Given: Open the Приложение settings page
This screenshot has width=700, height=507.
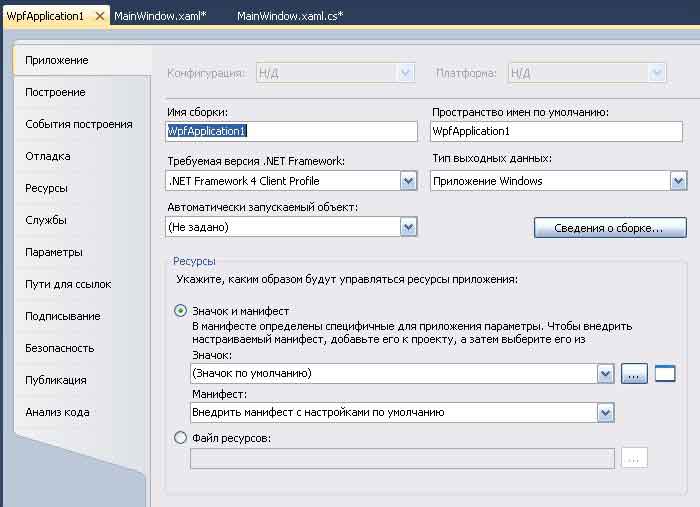Looking at the screenshot, I should click(x=83, y=60).
